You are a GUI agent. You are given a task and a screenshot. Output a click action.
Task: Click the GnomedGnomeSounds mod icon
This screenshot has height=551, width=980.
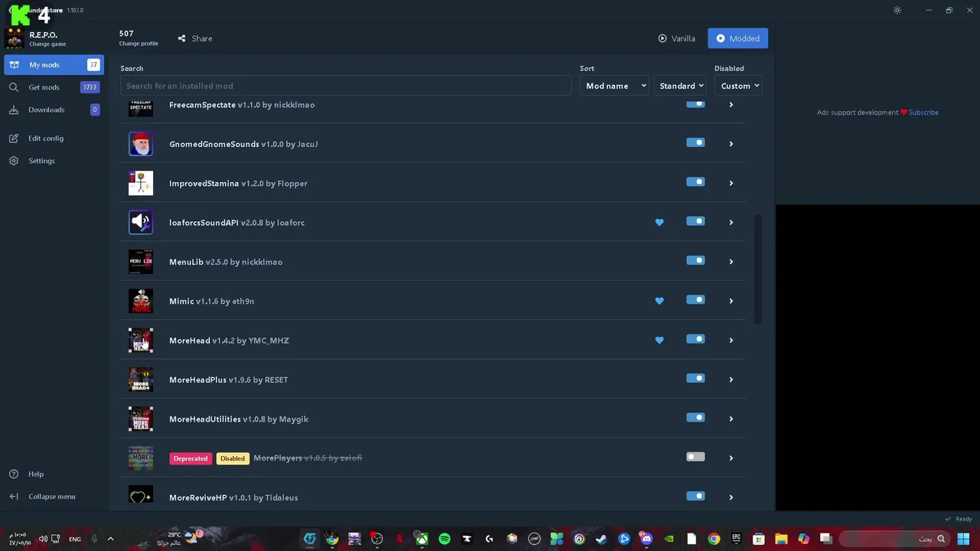141,144
